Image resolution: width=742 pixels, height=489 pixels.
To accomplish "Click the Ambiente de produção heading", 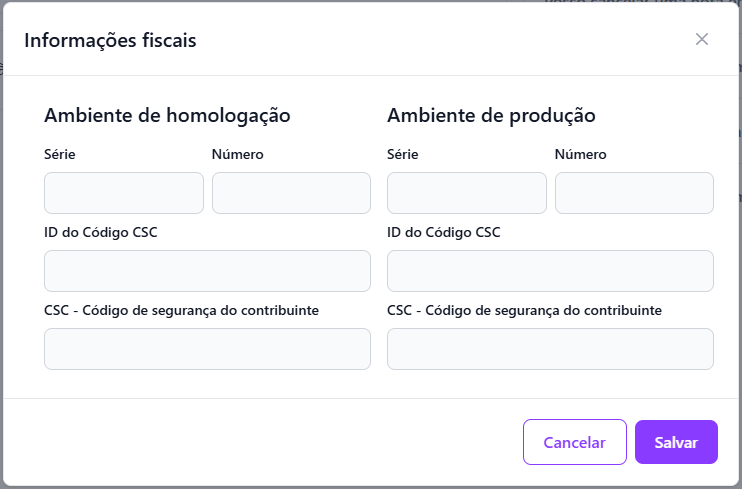I will [491, 115].
